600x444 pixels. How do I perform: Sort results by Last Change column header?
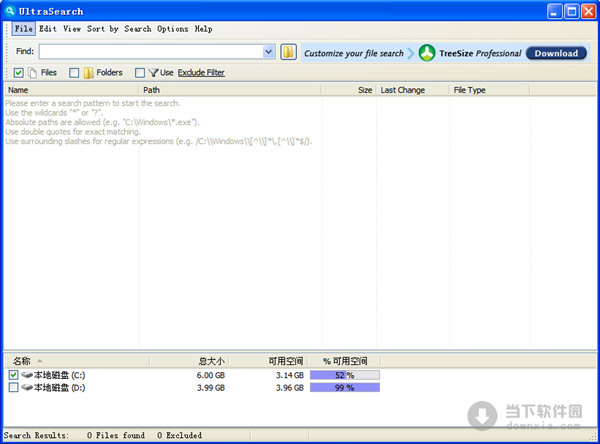[412, 90]
